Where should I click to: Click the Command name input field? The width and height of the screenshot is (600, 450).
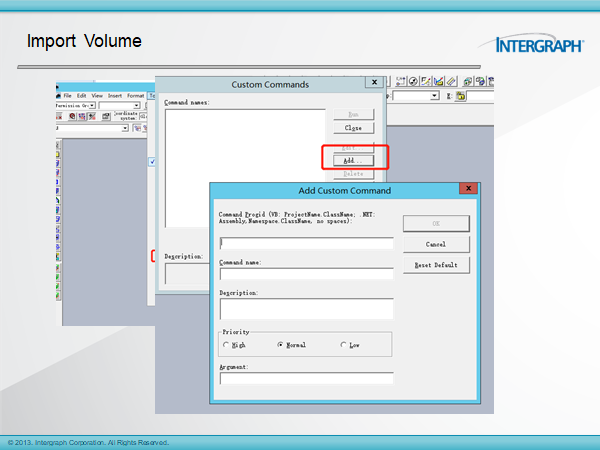click(307, 274)
